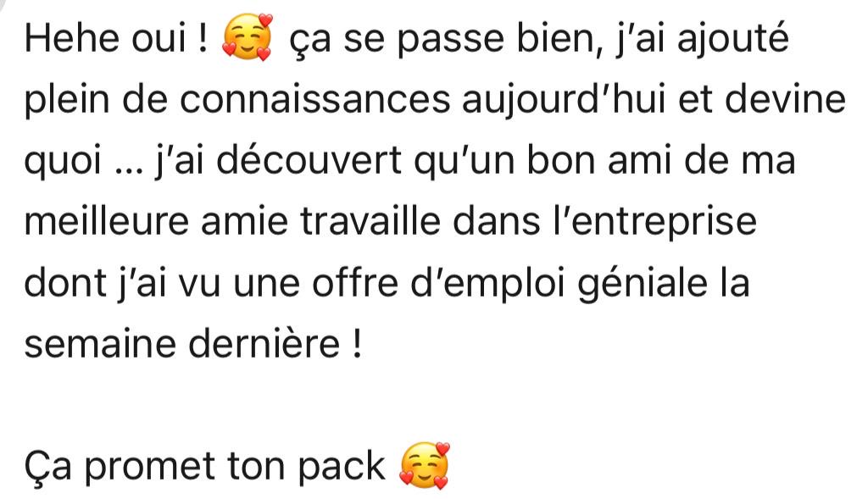Screen dimensions: 868x499
Task: Click the word "offre" in the message
Action: tap(355, 282)
